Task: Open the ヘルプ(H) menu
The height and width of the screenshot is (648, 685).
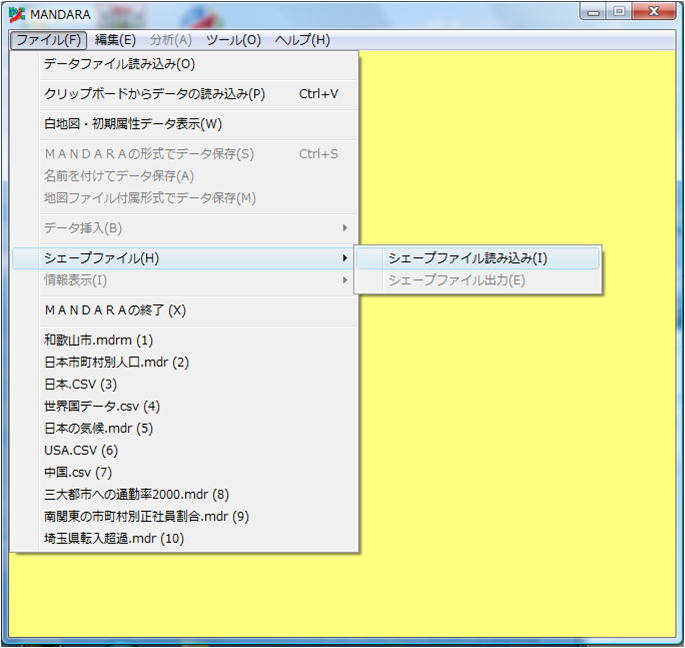Action: (x=302, y=40)
